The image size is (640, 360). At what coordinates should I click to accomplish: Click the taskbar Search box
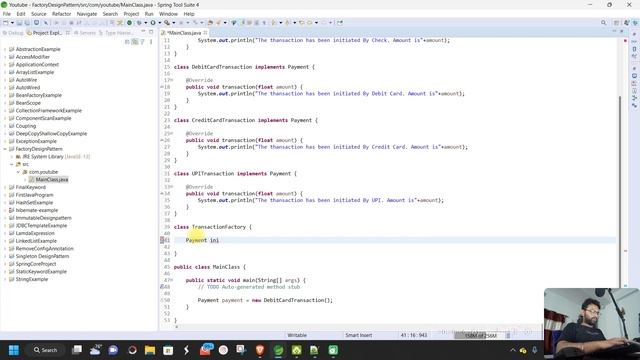(45, 350)
